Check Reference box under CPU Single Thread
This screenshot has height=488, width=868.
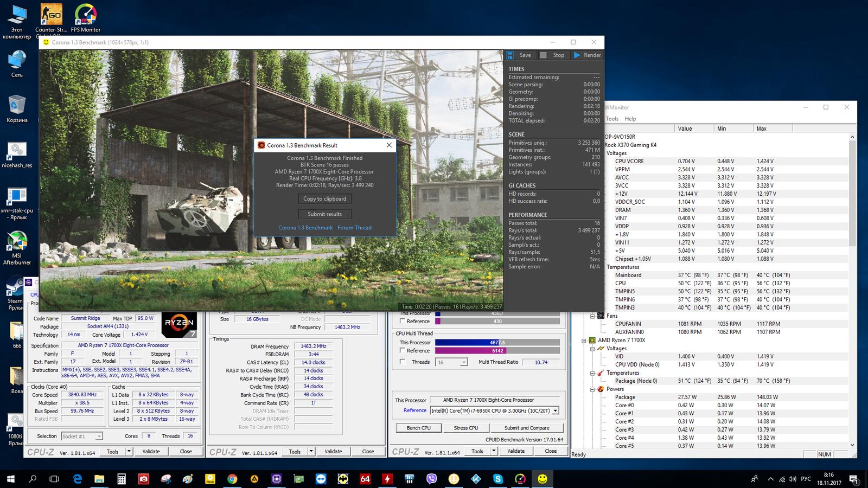pos(403,321)
